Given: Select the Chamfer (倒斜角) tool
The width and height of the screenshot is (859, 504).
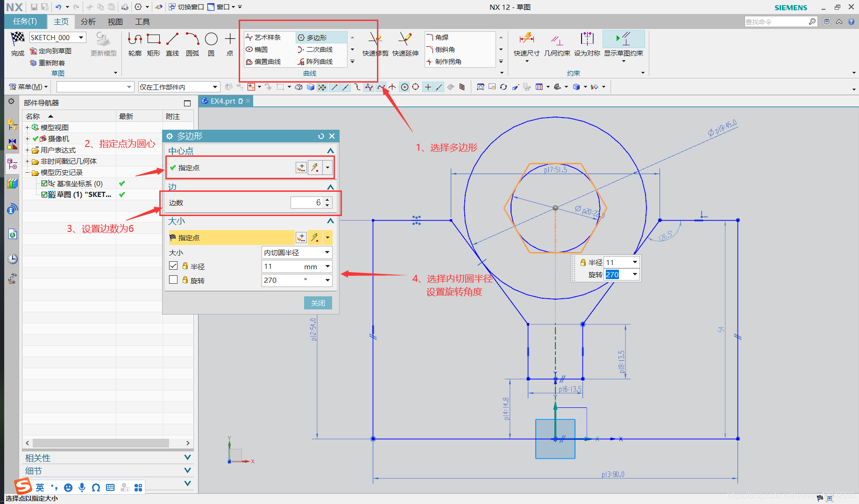Looking at the screenshot, I should [440, 49].
